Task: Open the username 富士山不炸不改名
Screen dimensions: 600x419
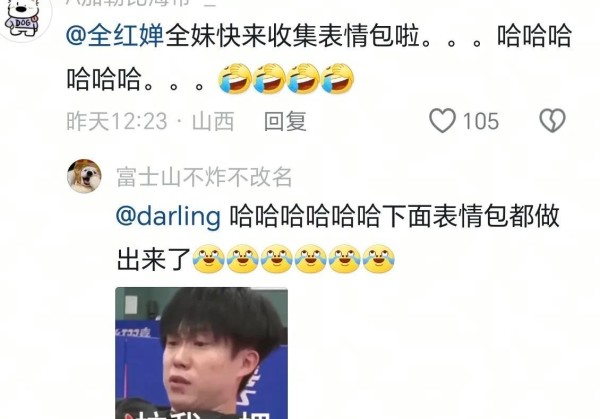Action: [204, 177]
